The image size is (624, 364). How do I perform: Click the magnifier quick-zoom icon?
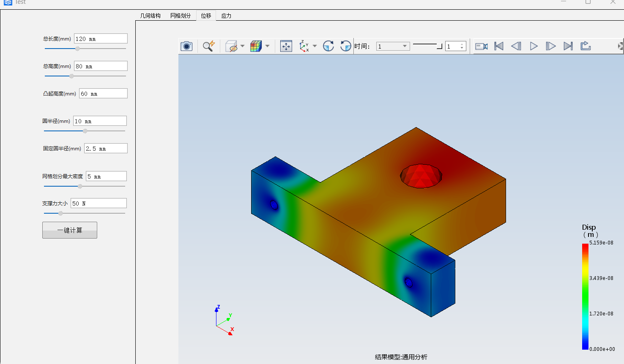(209, 46)
